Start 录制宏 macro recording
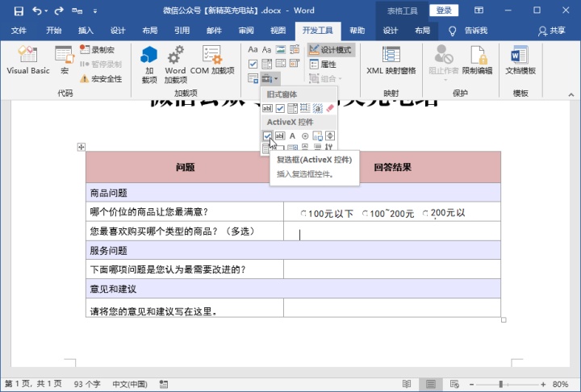The height and width of the screenshot is (392, 581). click(97, 49)
